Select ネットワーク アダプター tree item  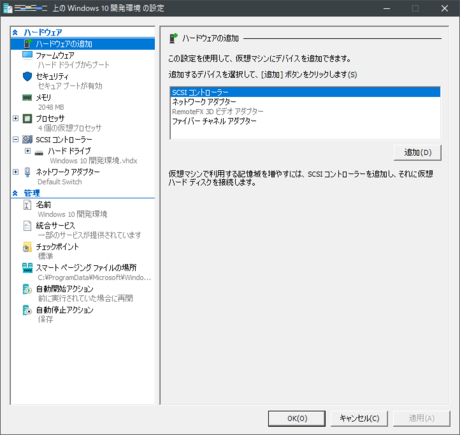pos(68,172)
